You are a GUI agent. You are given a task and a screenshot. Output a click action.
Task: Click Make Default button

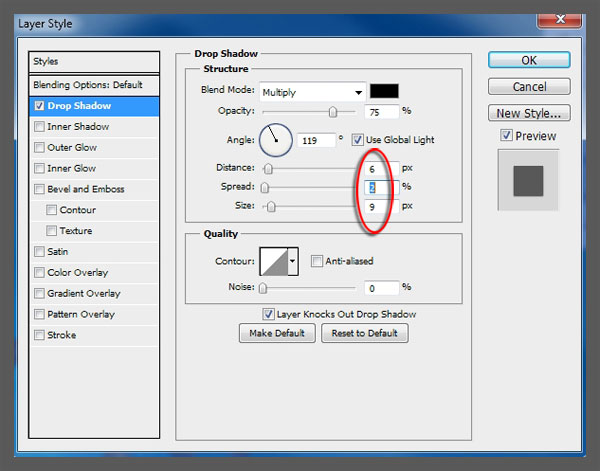(277, 334)
